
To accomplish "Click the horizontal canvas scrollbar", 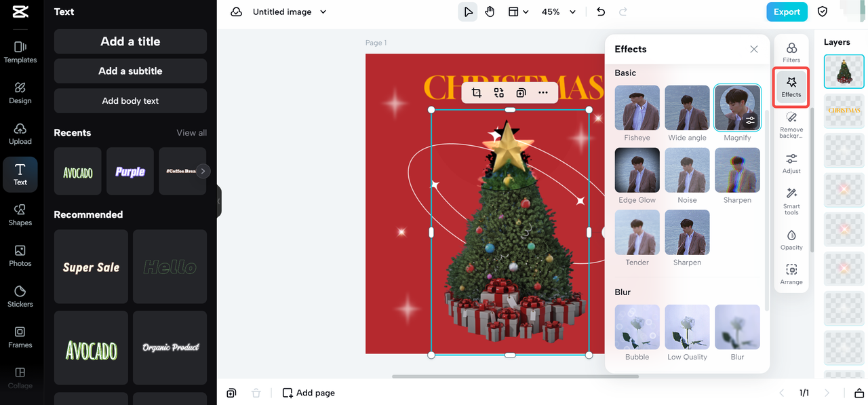I will point(515,376).
